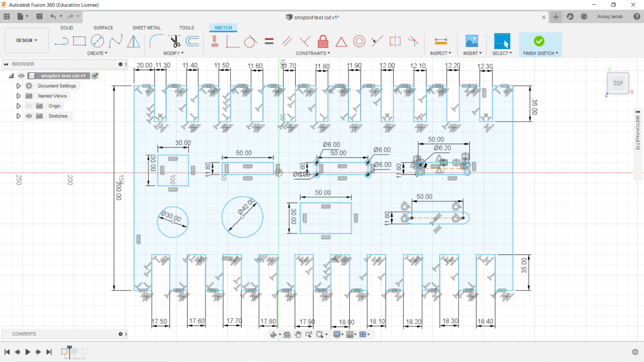Image resolution: width=644 pixels, height=362 pixels.
Task: Click the TOP face of ViewCube
Action: [618, 83]
